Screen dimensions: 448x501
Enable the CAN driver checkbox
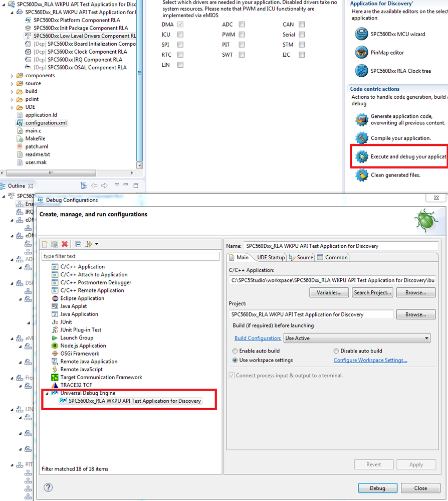click(302, 24)
